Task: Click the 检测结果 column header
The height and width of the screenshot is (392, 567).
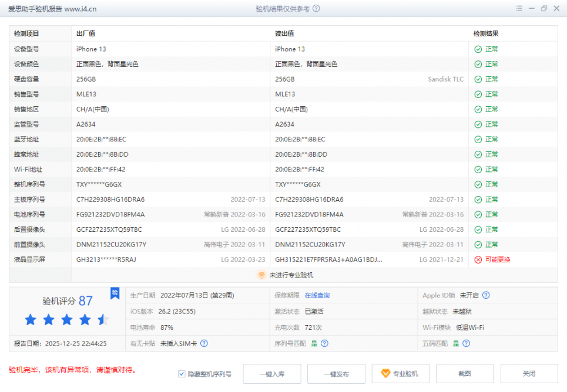Action: click(486, 34)
